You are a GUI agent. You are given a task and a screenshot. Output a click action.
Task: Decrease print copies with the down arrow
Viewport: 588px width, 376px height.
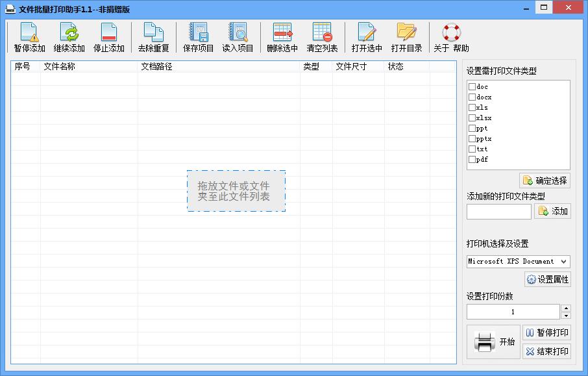click(x=565, y=316)
